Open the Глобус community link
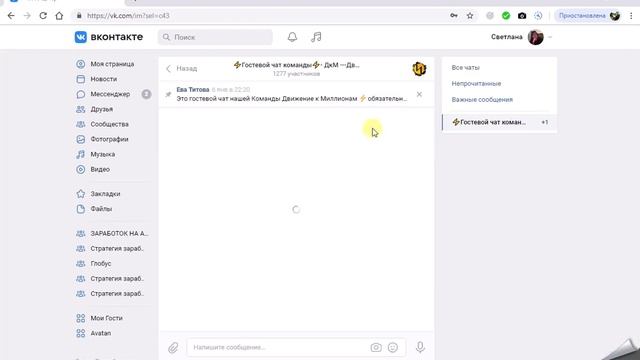The image size is (640, 360). (93, 264)
